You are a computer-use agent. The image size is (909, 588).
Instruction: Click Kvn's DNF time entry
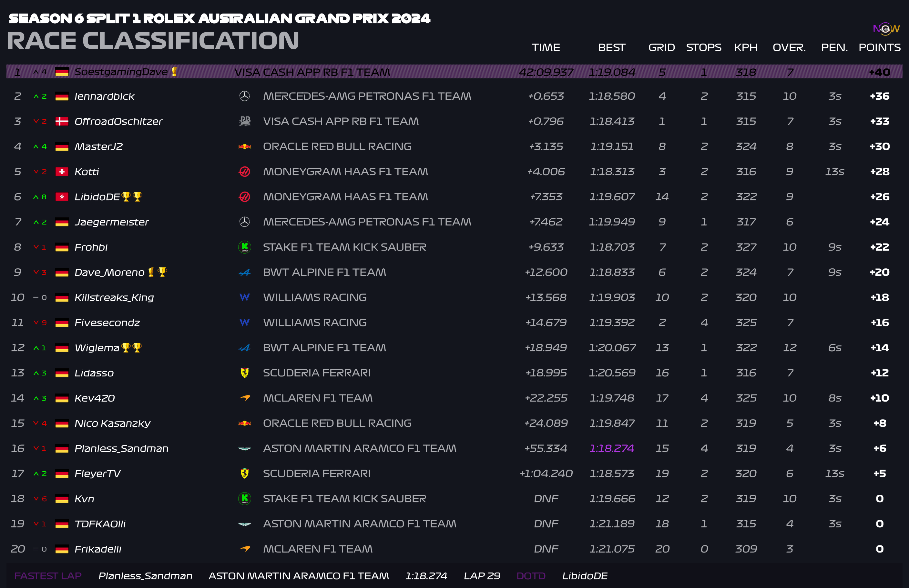tap(546, 499)
